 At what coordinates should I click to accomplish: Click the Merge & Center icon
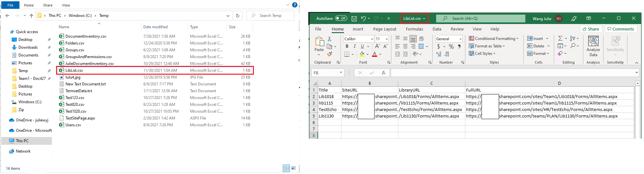pos(421,46)
